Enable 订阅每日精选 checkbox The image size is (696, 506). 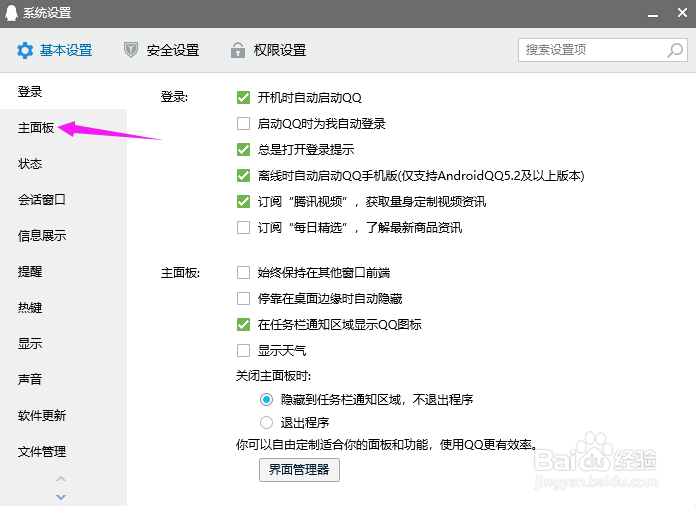[243, 228]
